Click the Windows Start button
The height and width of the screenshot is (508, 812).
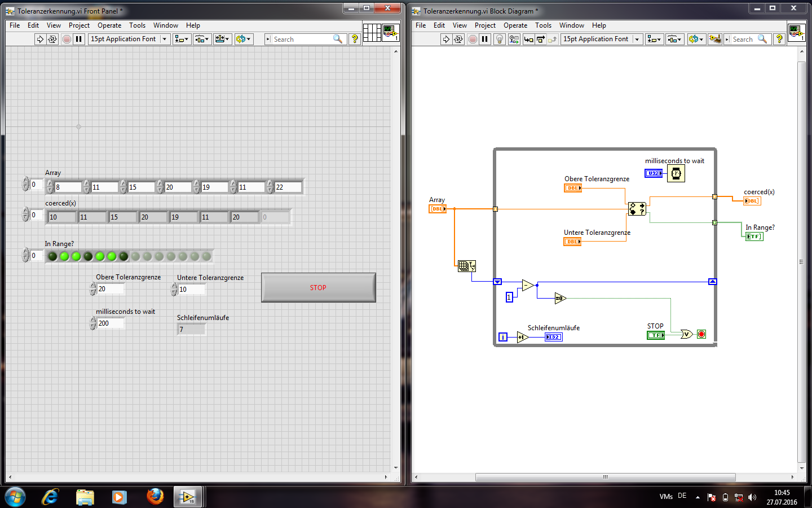15,497
